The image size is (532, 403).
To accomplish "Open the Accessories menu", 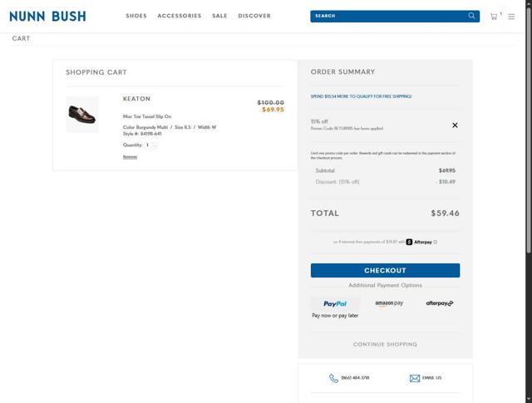I will point(179,16).
